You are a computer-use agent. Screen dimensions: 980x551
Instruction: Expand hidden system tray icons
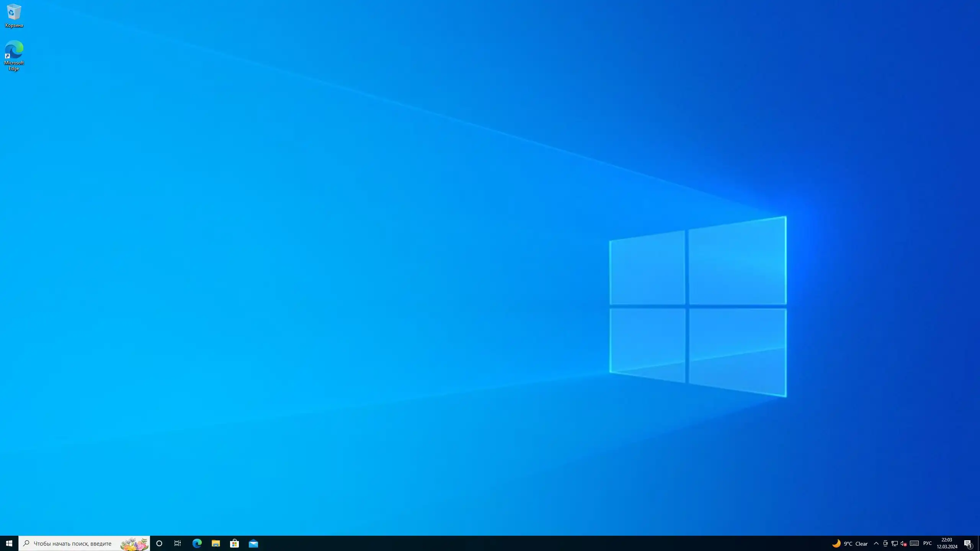click(x=876, y=543)
